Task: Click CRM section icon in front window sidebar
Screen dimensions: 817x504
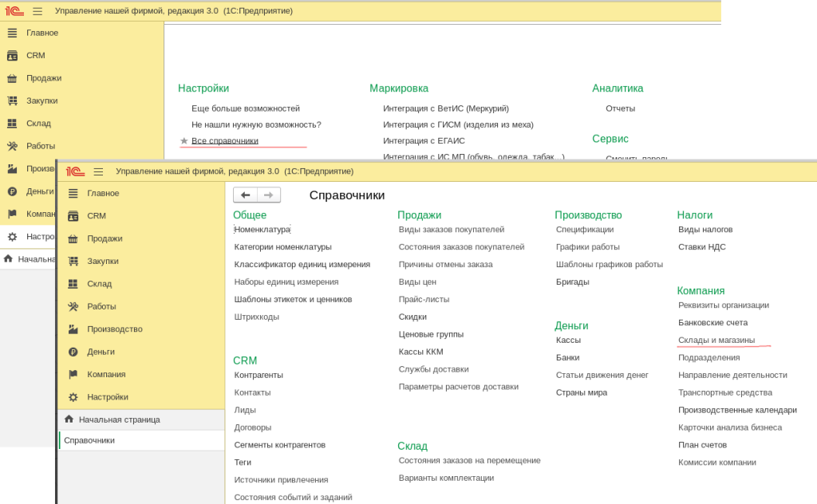Action: (x=73, y=215)
